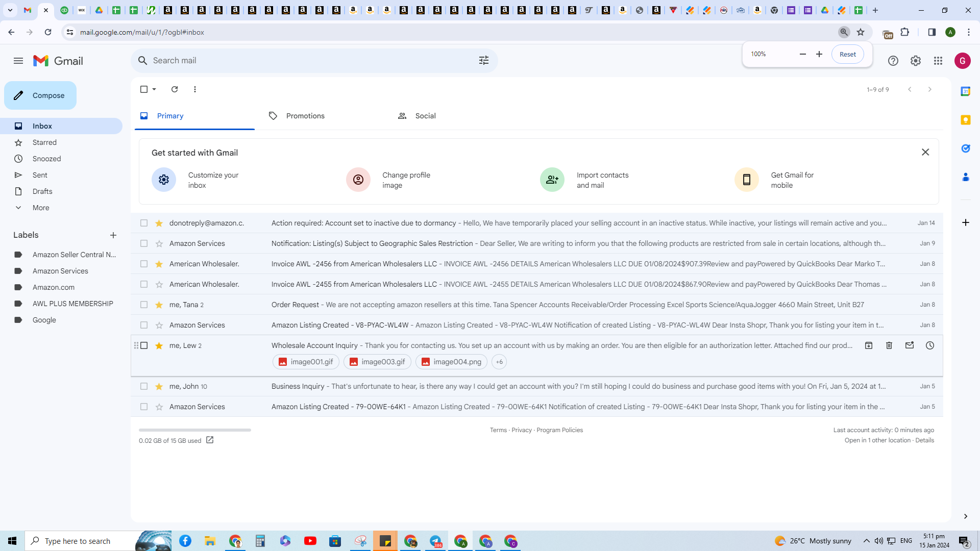The height and width of the screenshot is (551, 980).
Task: Select the V8-PYAC-WL4W listing email checkbox
Action: click(x=144, y=325)
